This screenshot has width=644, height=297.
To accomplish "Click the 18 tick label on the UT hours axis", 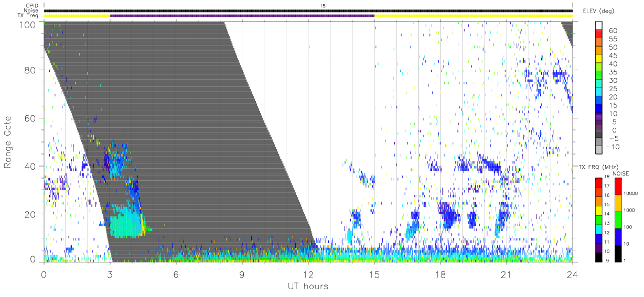I will (x=441, y=274).
